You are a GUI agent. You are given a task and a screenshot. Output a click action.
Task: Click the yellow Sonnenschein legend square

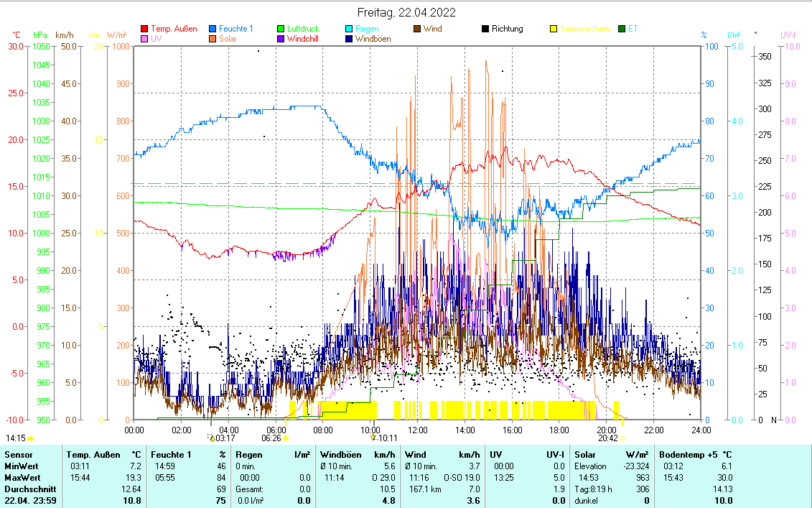point(554,29)
